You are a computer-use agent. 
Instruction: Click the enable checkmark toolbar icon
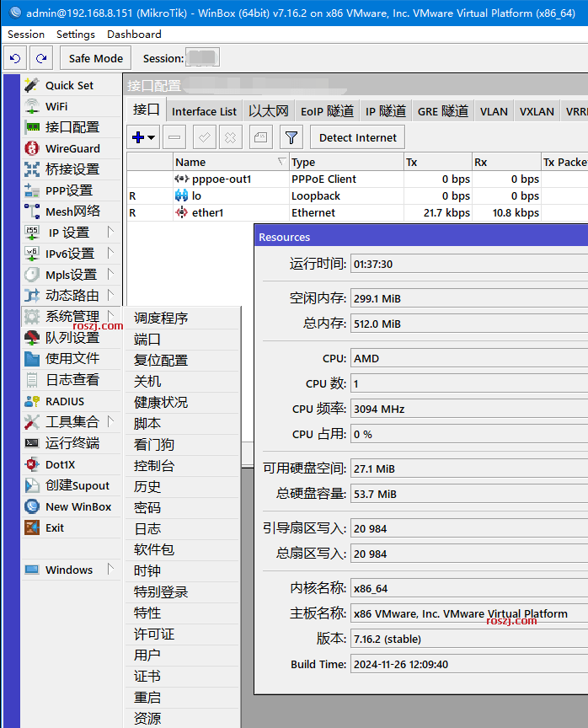click(204, 137)
